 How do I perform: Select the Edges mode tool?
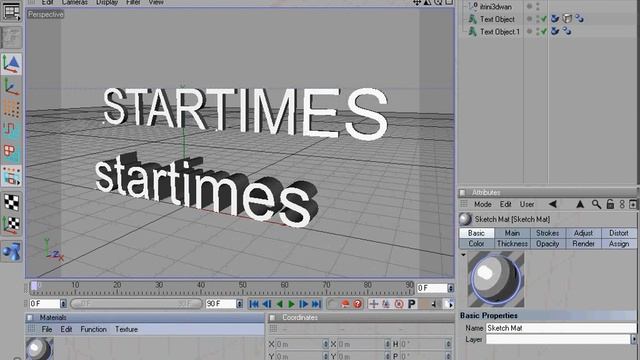point(11,130)
